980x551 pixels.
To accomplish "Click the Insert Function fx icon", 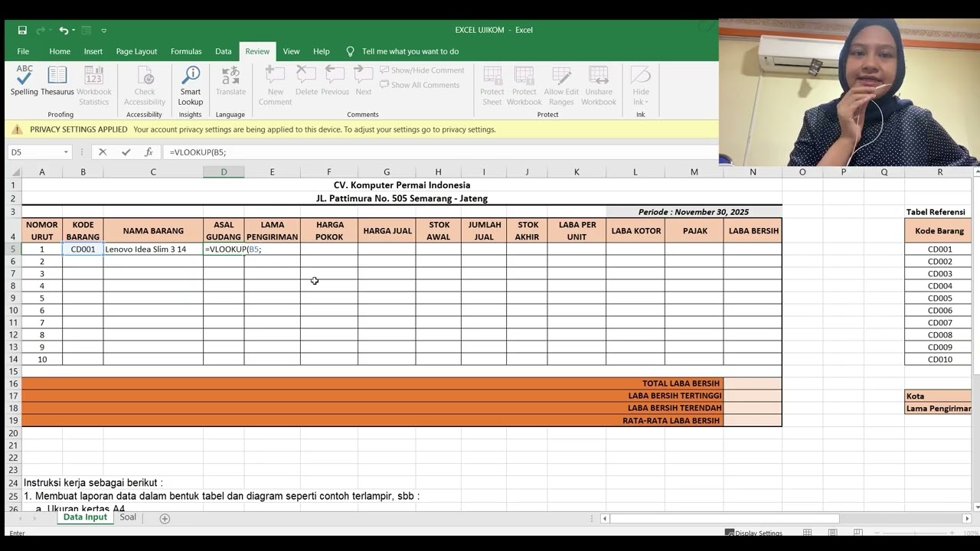I will (149, 152).
